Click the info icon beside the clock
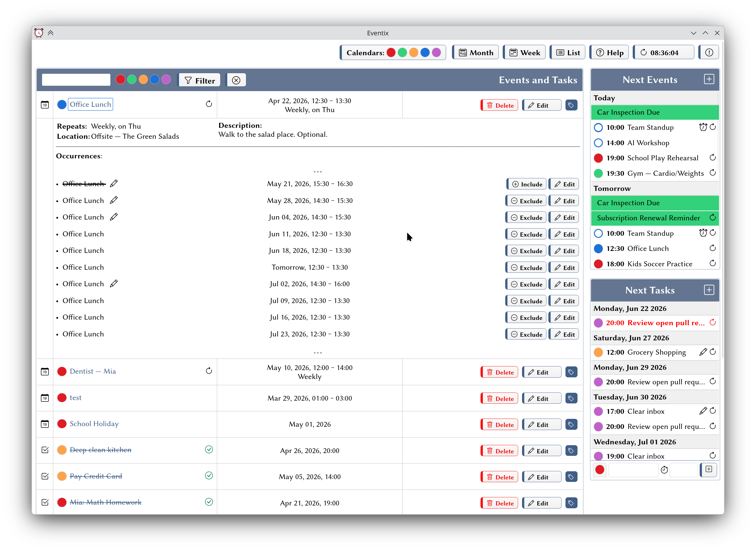This screenshot has width=756, height=552. click(709, 52)
